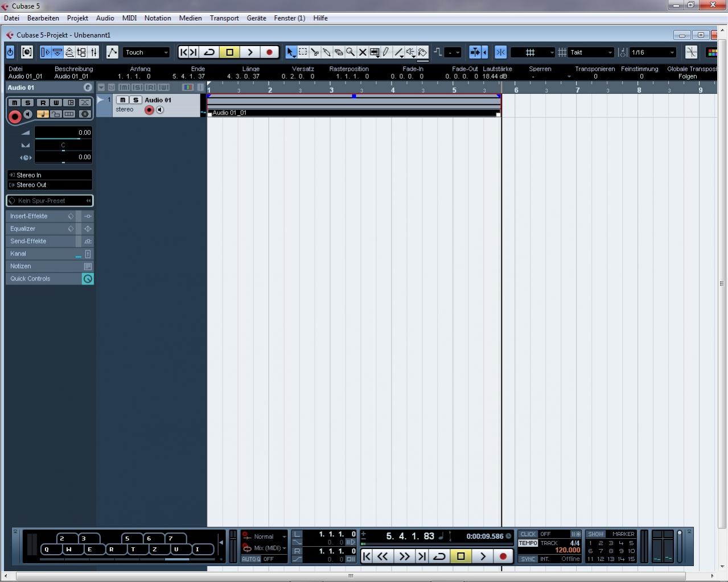Toggle Automation mode curve icon
The image size is (728, 582).
click(112, 52)
